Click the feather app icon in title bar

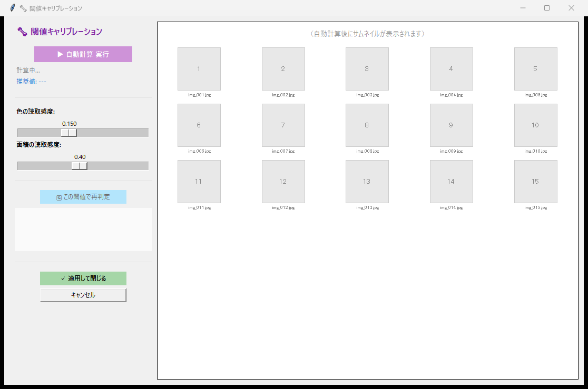(x=13, y=8)
